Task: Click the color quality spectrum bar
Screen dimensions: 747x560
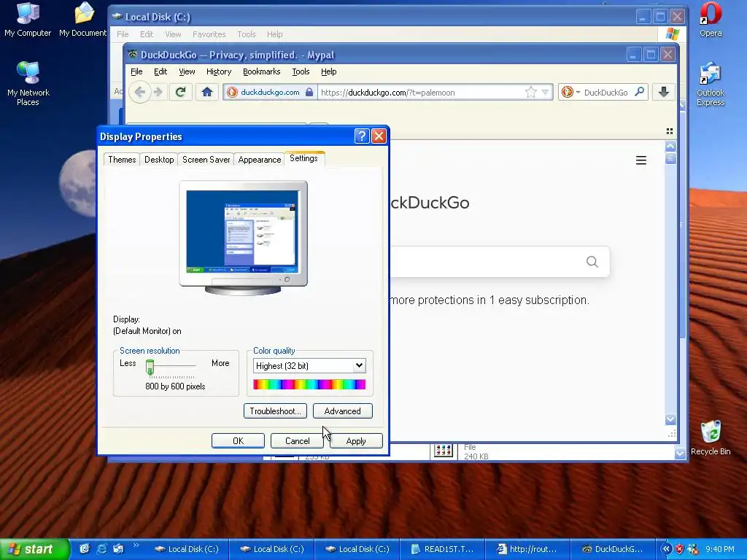Action: (309, 384)
